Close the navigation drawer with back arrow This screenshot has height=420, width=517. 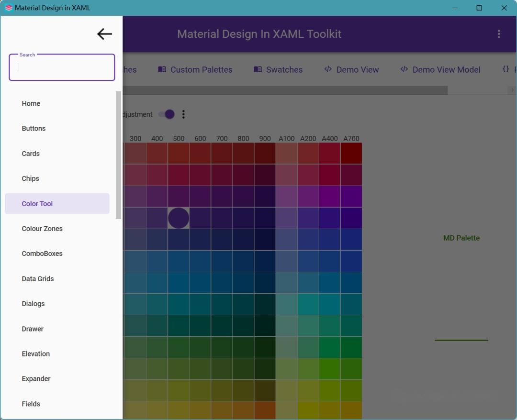[104, 34]
